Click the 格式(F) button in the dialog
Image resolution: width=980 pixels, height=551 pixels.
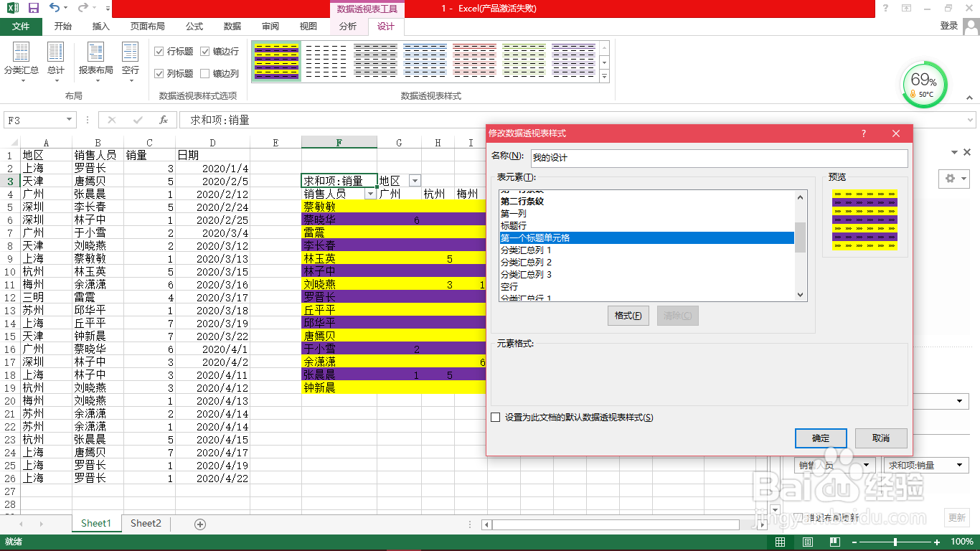pos(628,315)
